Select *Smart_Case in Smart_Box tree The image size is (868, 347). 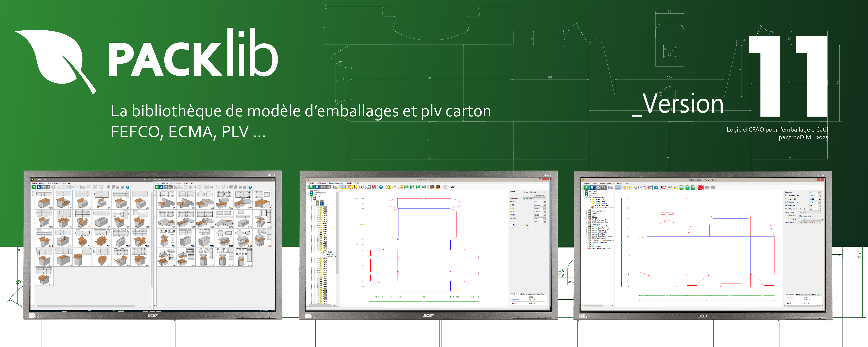click(x=600, y=202)
